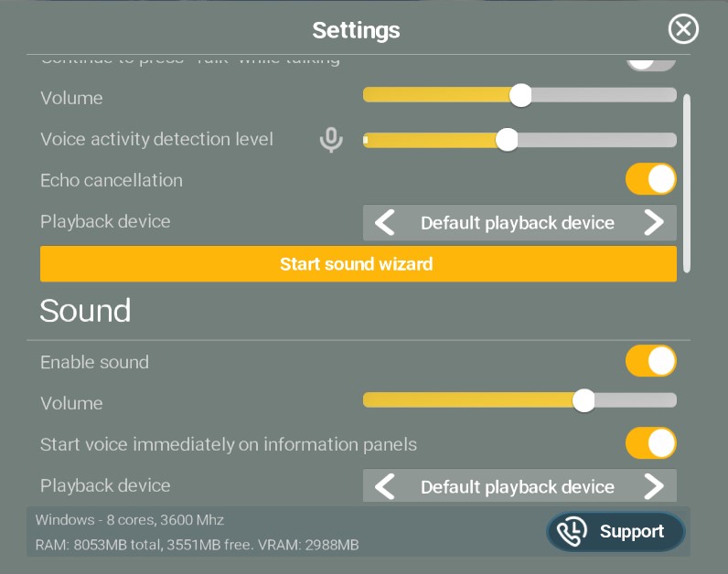Toggle the partially hidden press Talk switch
The image size is (728, 574).
click(650, 64)
